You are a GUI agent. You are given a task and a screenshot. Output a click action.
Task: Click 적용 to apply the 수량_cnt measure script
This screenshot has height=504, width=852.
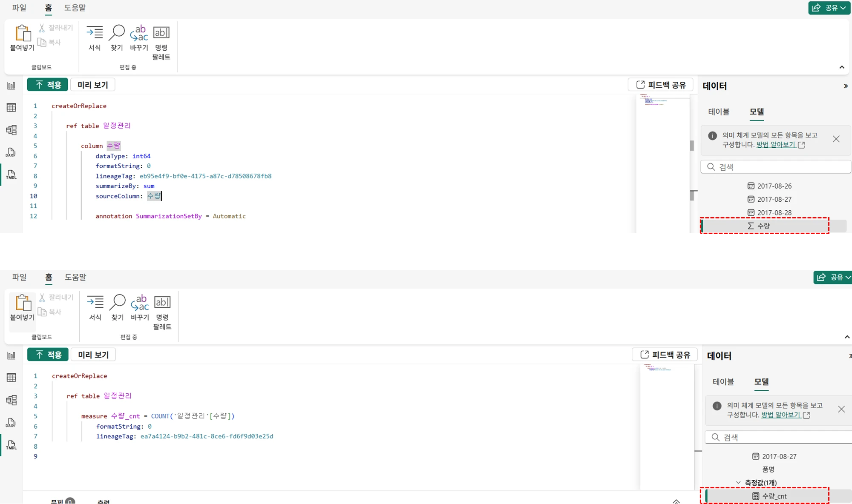click(x=48, y=355)
